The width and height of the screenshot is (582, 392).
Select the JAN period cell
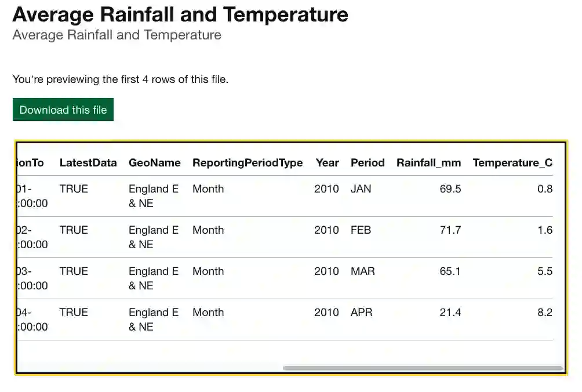[x=361, y=189]
